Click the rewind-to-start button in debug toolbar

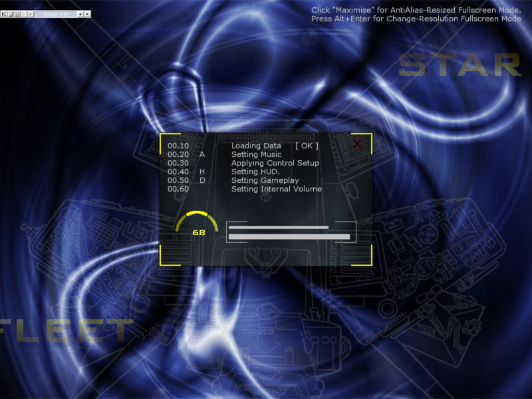(4, 14)
